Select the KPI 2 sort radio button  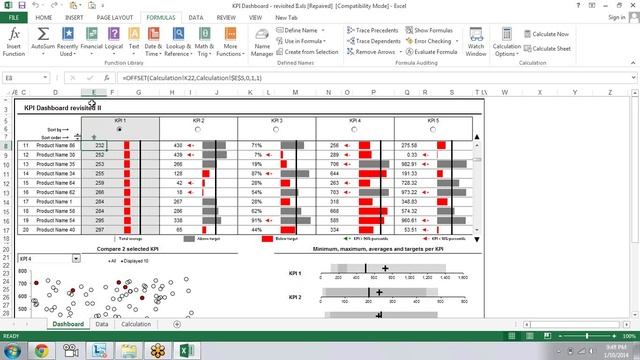(198, 129)
